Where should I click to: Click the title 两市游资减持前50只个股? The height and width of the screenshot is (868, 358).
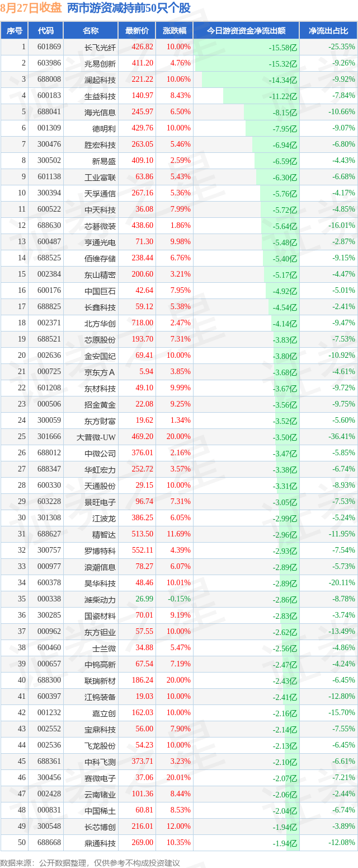pyautogui.click(x=129, y=8)
